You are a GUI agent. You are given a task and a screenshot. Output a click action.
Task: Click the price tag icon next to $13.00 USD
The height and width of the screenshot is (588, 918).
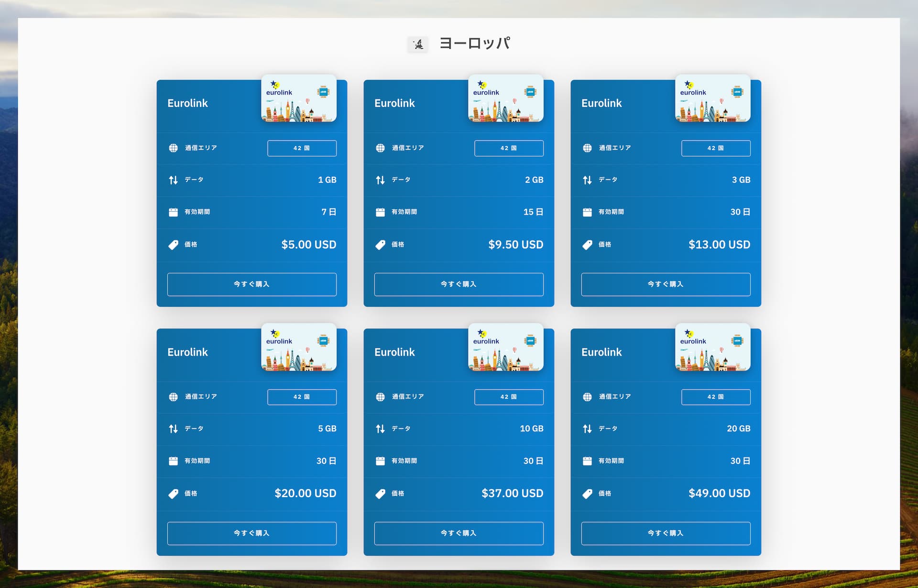click(587, 245)
